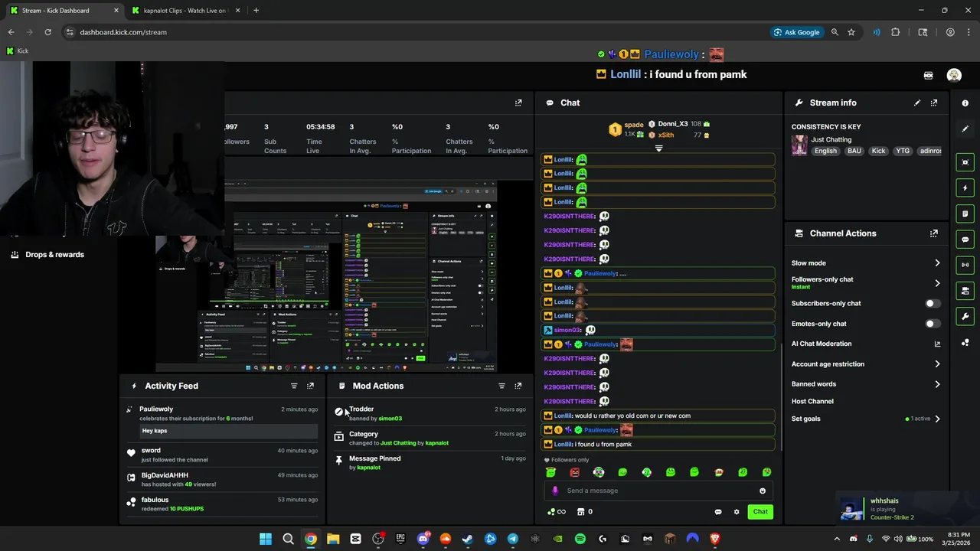The width and height of the screenshot is (980, 551).
Task: Open AI Chat Moderation external link
Action: (937, 344)
